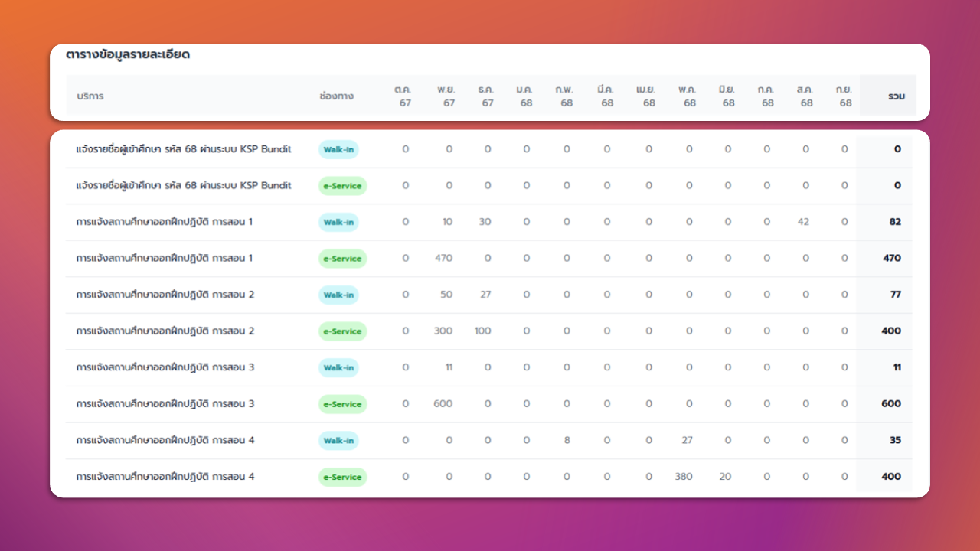
Task: Click the 100 value under ธ.ค. 67
Action: 483,331
